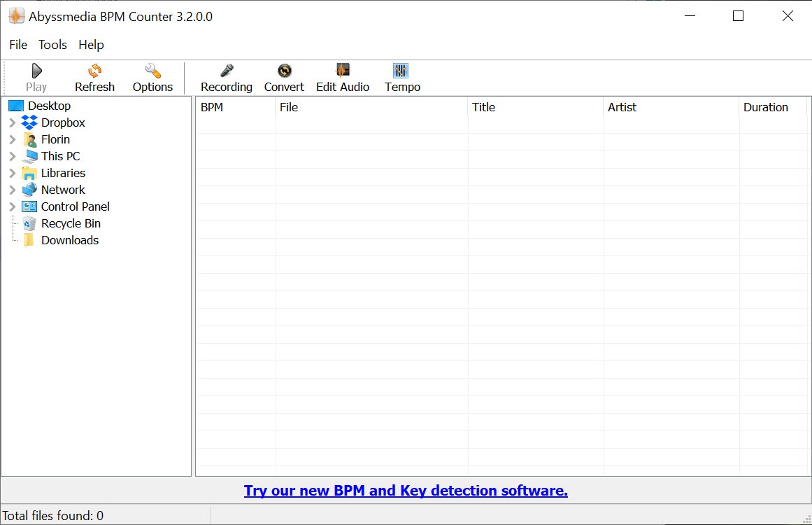Open the File menu

click(x=18, y=45)
